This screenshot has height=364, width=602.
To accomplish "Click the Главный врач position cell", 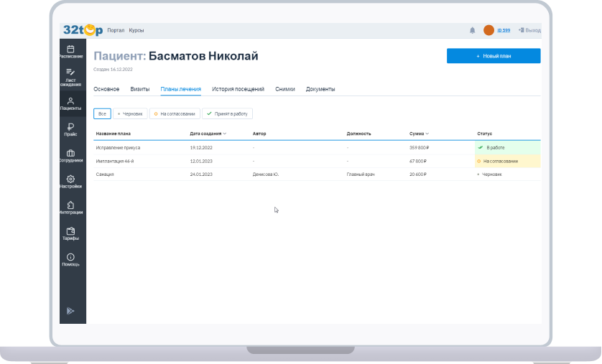I will 361,174.
